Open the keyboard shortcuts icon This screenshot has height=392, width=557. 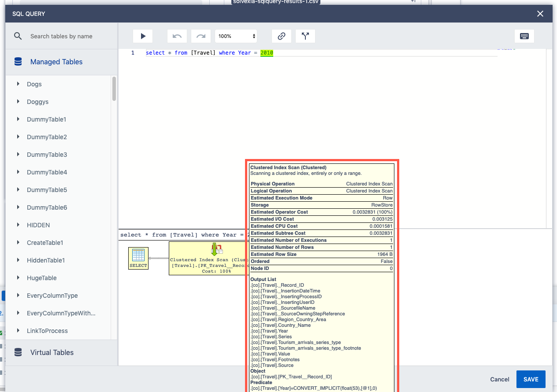[x=524, y=36]
